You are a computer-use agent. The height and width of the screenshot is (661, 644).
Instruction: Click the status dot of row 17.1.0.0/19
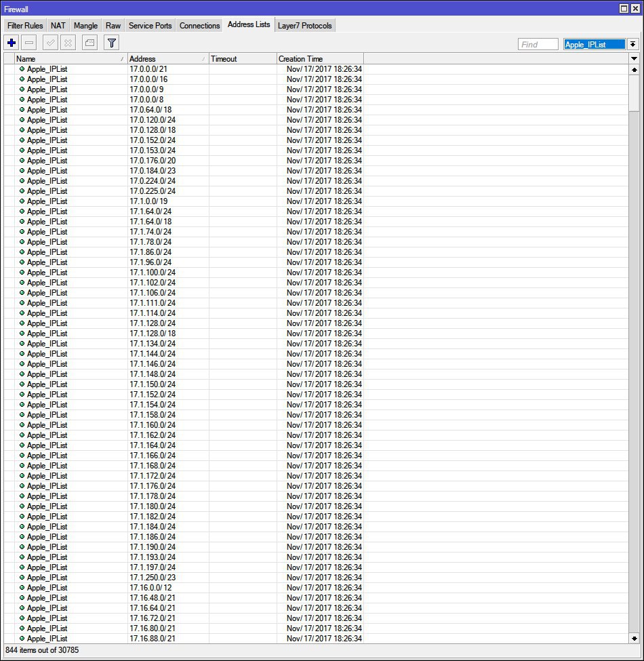coord(22,201)
